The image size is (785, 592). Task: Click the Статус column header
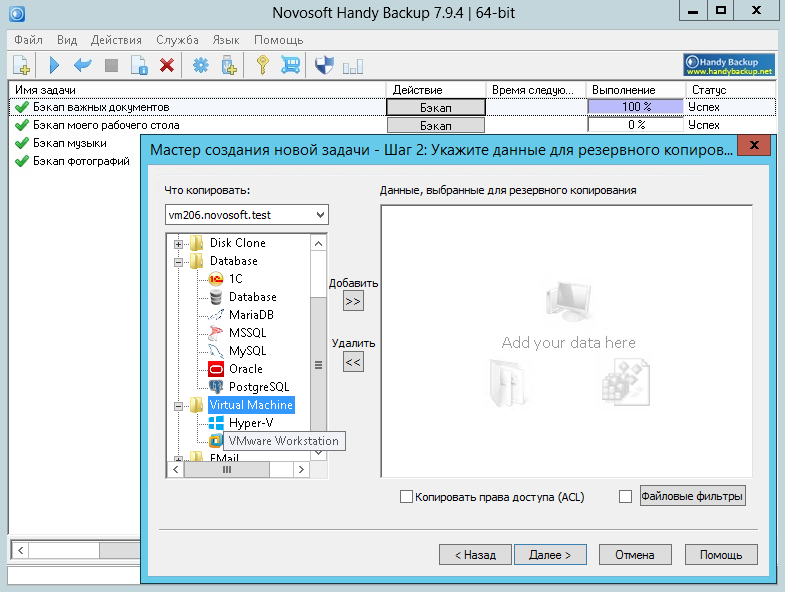[x=730, y=90]
